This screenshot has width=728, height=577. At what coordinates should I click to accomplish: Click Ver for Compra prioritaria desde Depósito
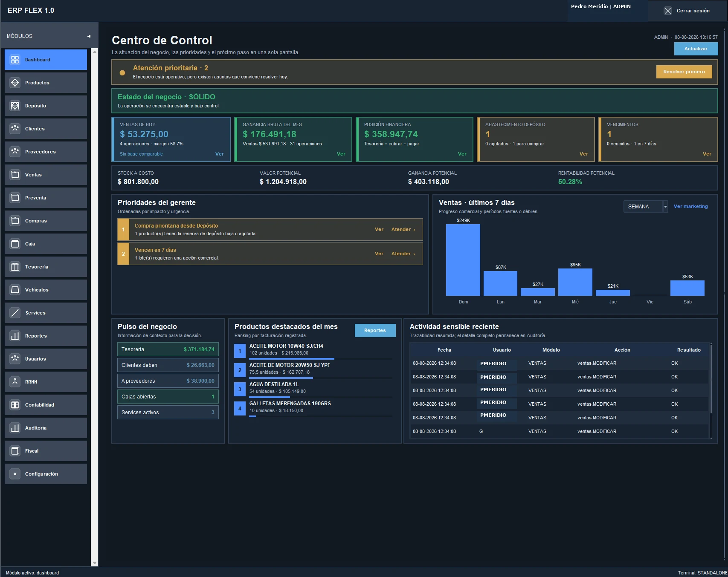pos(379,229)
